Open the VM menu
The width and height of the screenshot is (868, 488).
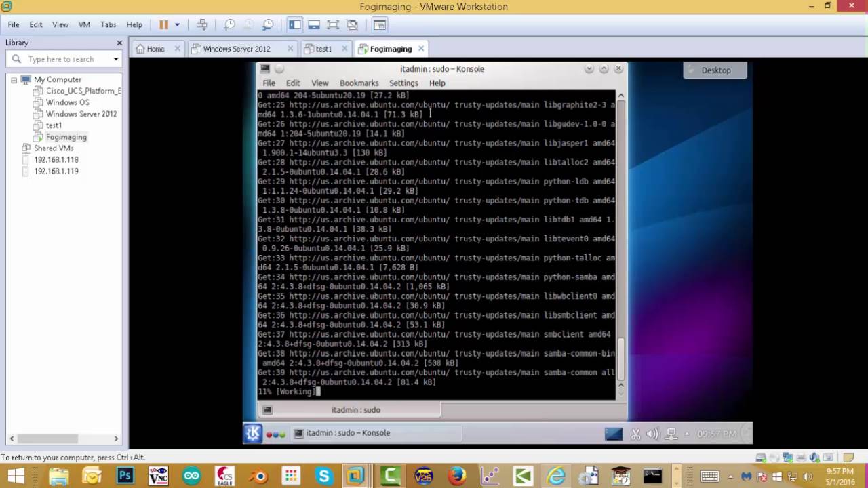[x=84, y=24]
